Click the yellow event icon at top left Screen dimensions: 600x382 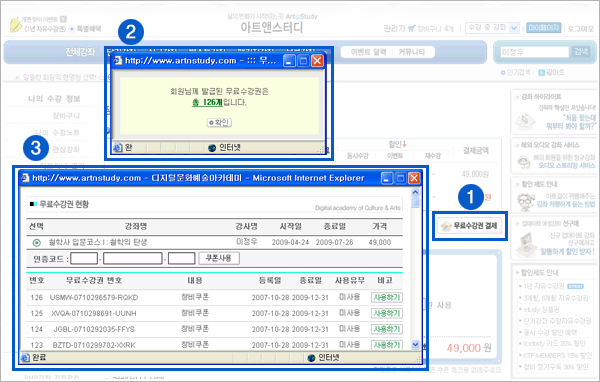point(15,24)
